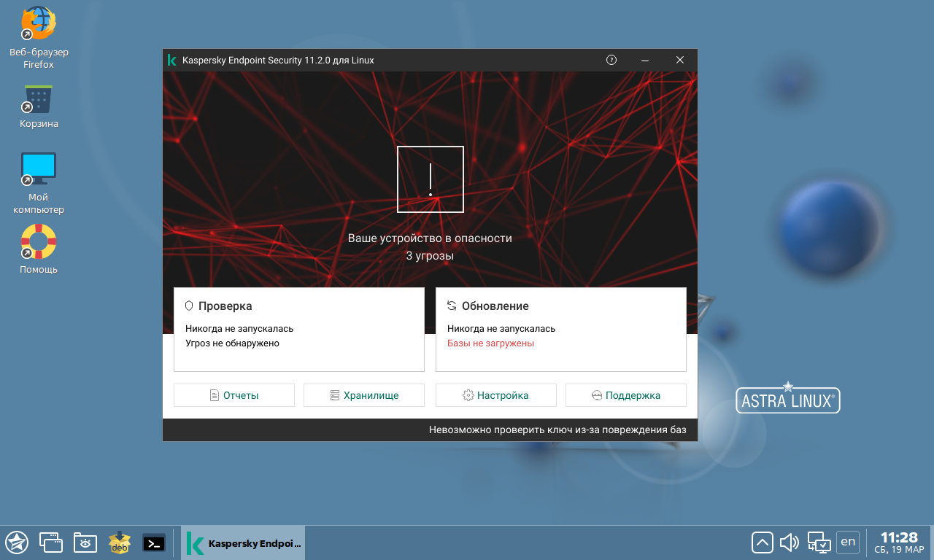Open the file manager from taskbar
Image resolution: width=934 pixels, height=560 pixels.
[x=85, y=542]
